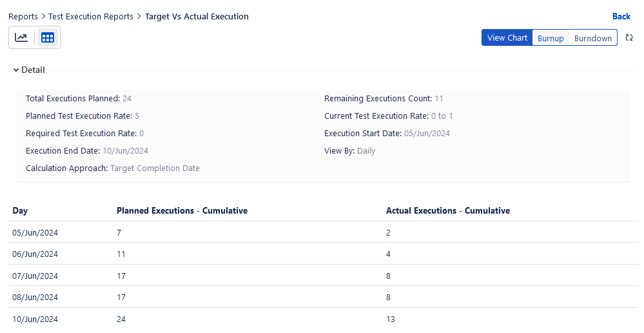Click Remaining Executions Count value 11
The width and height of the screenshot is (644, 333).
tap(438, 99)
